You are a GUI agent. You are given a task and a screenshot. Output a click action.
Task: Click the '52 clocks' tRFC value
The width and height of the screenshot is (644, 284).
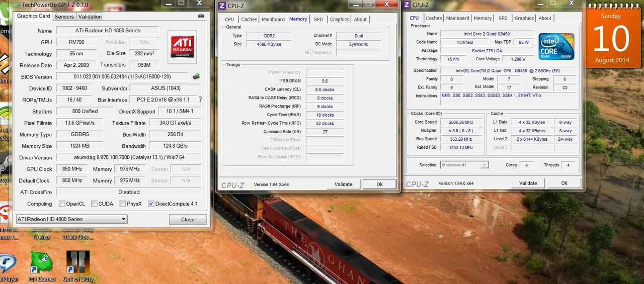[325, 123]
